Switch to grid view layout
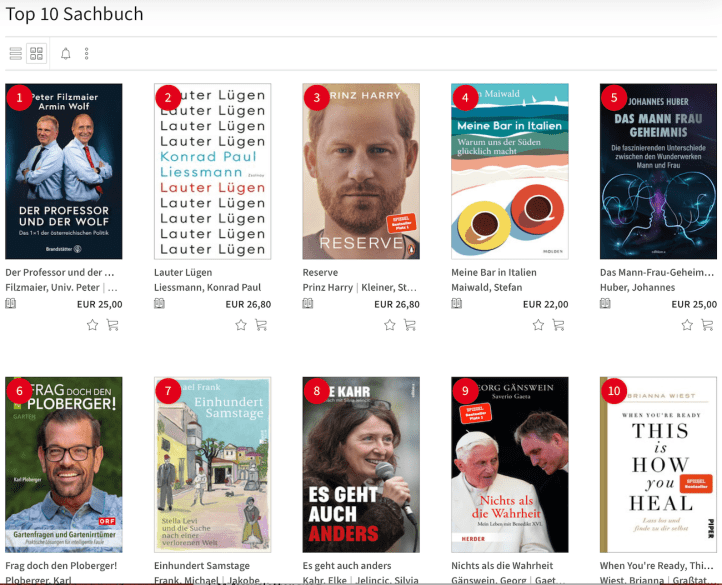Viewport: 722px width, 585px height. coord(37,53)
